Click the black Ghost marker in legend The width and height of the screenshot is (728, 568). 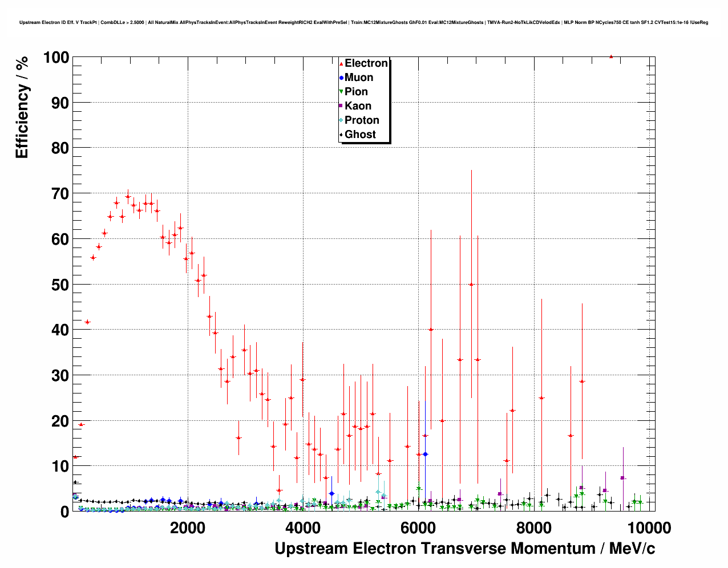pos(341,135)
